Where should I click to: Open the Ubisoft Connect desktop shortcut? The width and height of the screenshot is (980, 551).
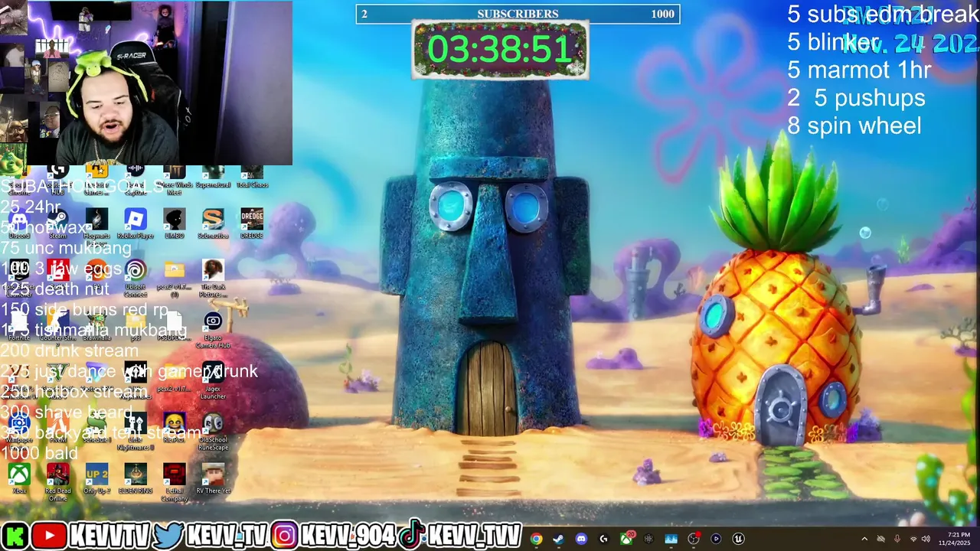[136, 279]
